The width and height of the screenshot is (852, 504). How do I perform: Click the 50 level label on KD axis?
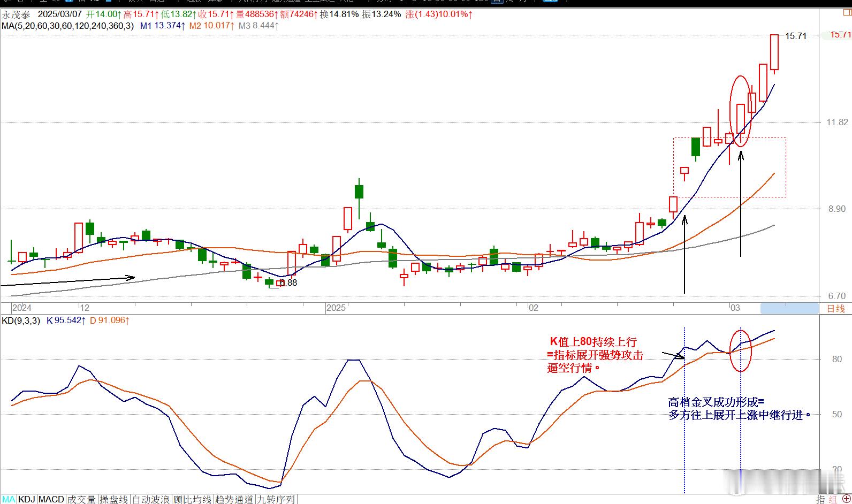tap(837, 414)
